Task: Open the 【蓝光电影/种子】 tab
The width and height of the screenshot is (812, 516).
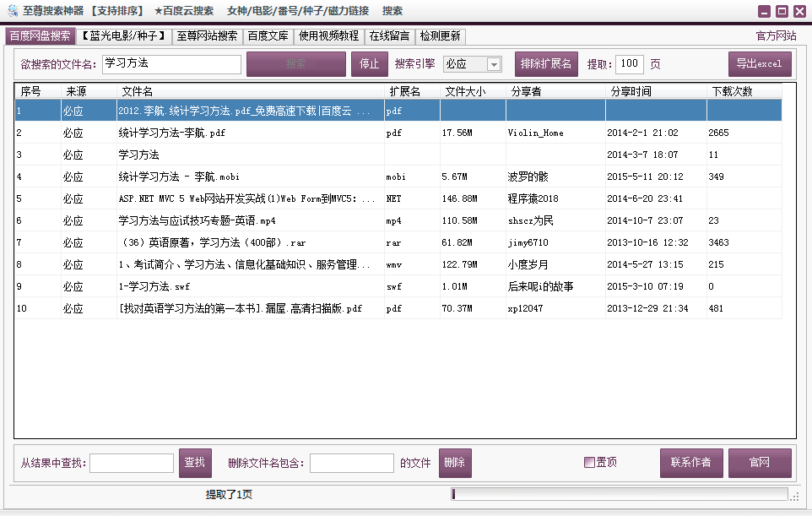Action: [124, 35]
